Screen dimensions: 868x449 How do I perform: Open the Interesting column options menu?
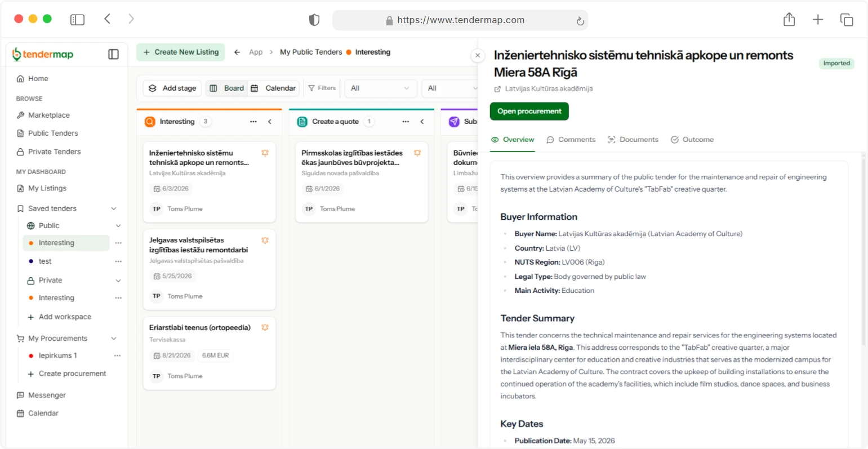point(253,122)
